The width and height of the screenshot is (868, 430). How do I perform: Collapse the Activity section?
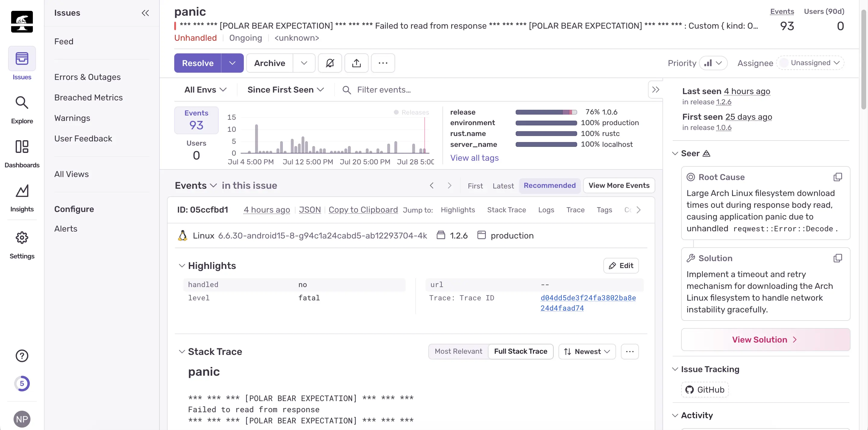tap(675, 416)
